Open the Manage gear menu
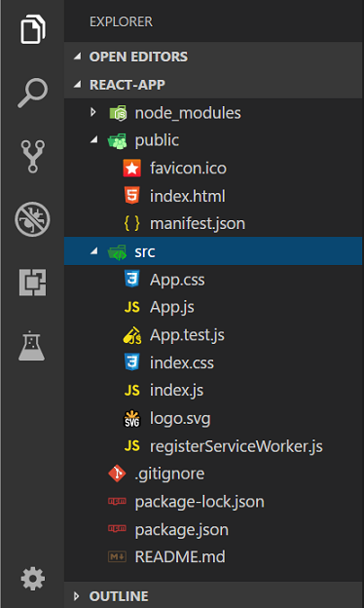Viewport: 364px width, 608px height. coord(32,579)
